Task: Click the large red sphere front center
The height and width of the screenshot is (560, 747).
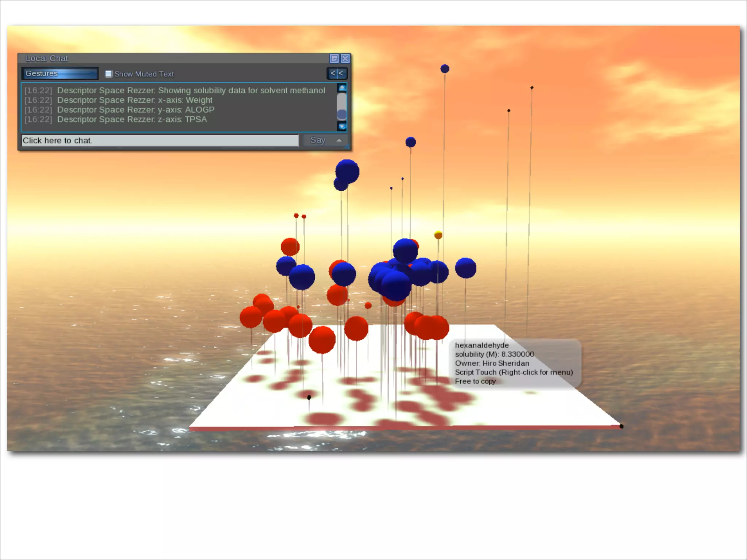Action: pyautogui.click(x=322, y=340)
